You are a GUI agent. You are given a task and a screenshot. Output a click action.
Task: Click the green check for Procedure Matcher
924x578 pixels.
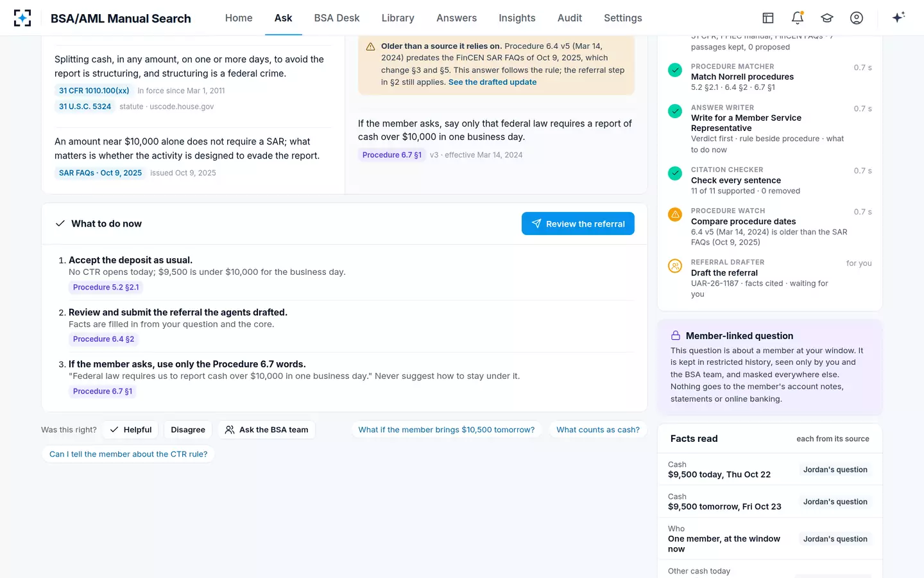coord(675,70)
